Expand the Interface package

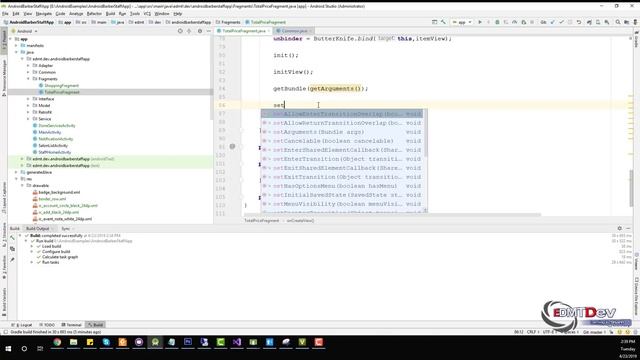28,99
